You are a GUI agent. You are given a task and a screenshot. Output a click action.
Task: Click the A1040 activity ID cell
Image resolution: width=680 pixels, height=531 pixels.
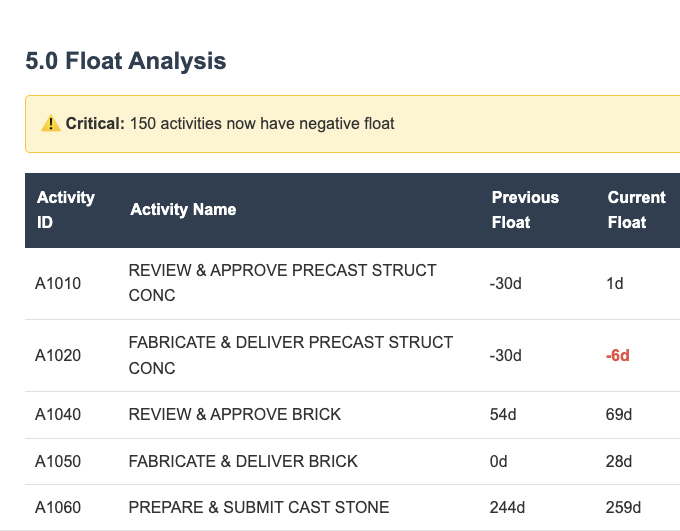[x=58, y=414]
